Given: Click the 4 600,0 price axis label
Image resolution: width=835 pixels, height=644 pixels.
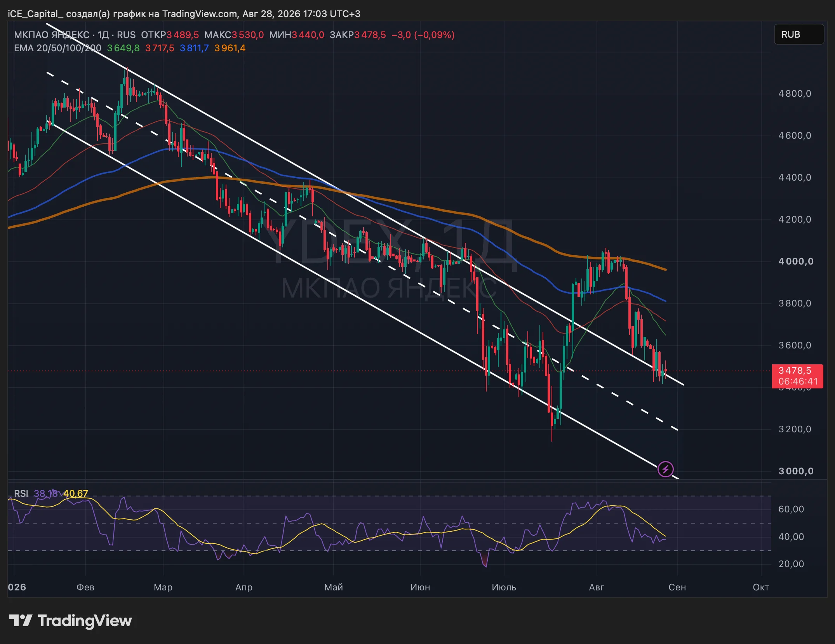Looking at the screenshot, I should pyautogui.click(x=795, y=136).
